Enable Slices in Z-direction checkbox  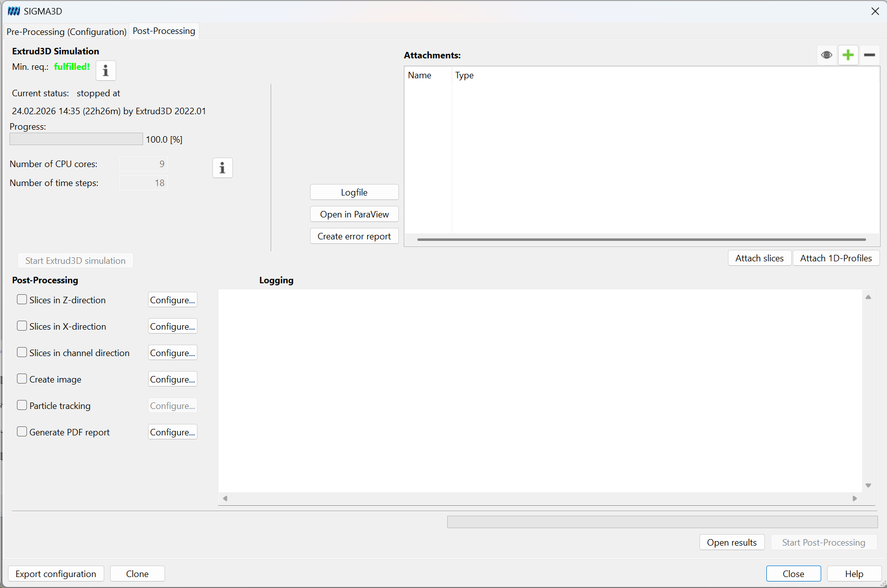[x=22, y=299]
